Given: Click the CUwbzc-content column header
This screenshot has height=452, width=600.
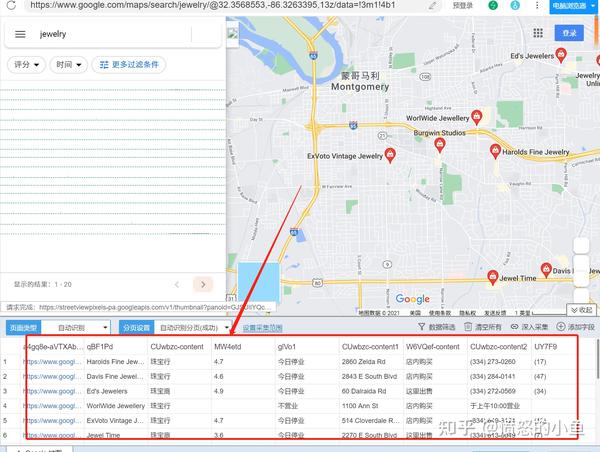Looking at the screenshot, I should pos(177,347).
